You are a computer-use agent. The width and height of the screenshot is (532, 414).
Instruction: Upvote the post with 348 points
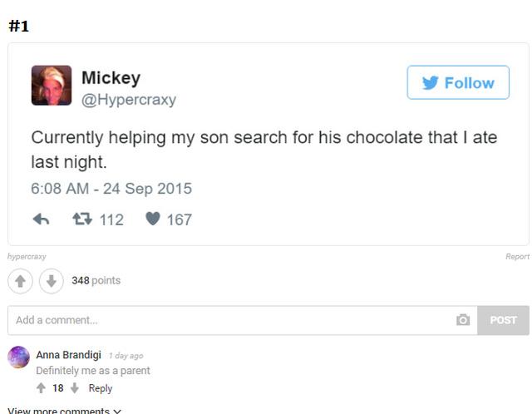click(x=20, y=281)
